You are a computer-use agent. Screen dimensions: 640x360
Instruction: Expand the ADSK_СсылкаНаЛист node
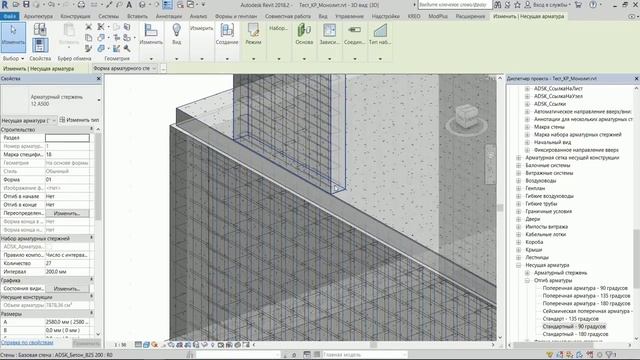527,89
